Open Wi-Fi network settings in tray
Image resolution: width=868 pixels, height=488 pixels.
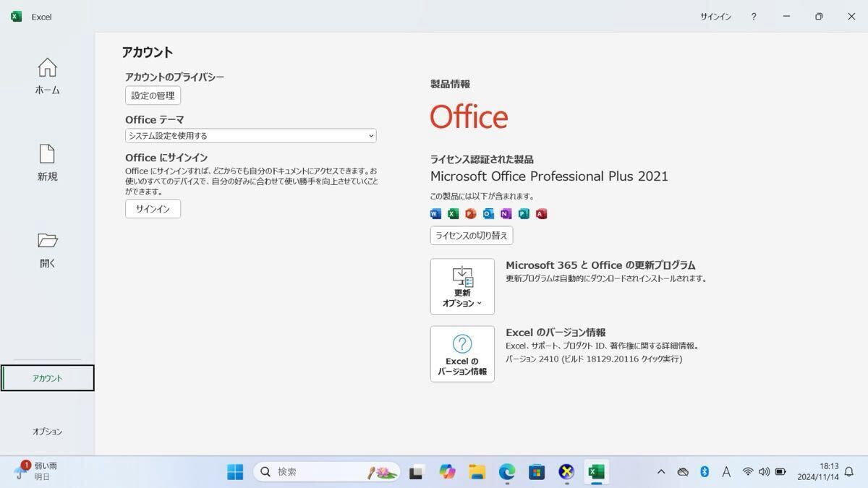[748, 472]
